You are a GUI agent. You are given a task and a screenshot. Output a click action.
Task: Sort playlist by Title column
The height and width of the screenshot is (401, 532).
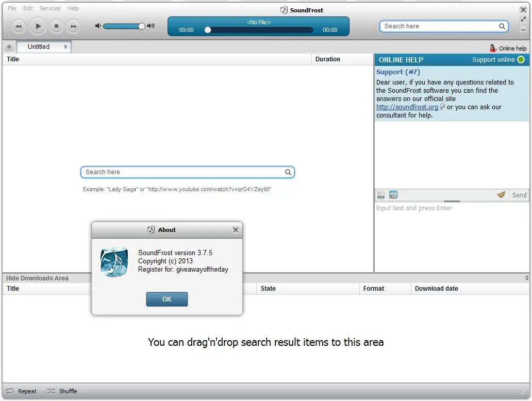click(157, 59)
